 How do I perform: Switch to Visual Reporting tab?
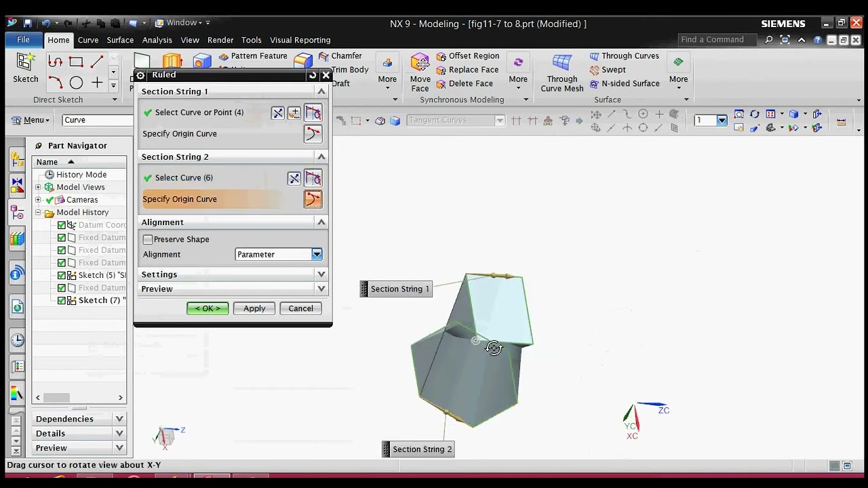(x=300, y=40)
